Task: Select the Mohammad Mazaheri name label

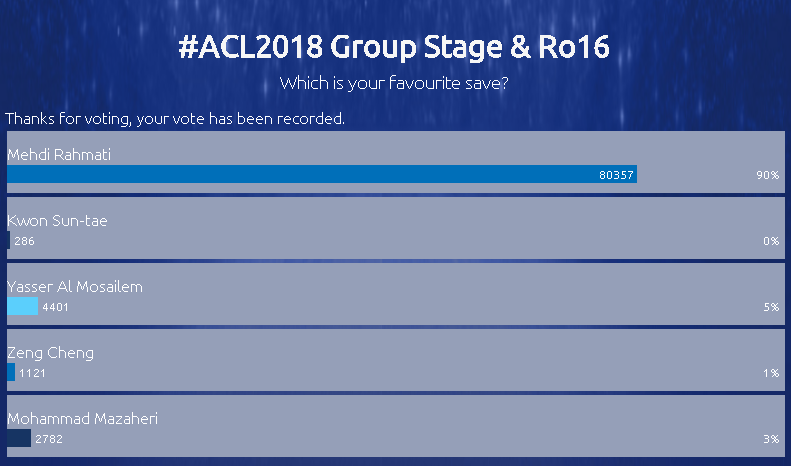Action: 82,419
